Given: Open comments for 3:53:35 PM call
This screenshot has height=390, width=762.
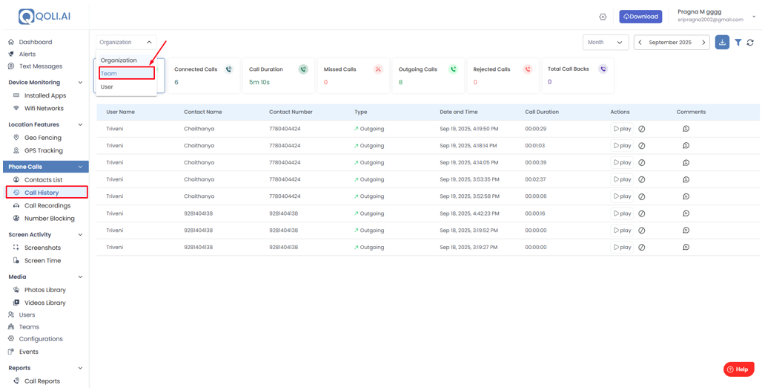Looking at the screenshot, I should (686, 179).
